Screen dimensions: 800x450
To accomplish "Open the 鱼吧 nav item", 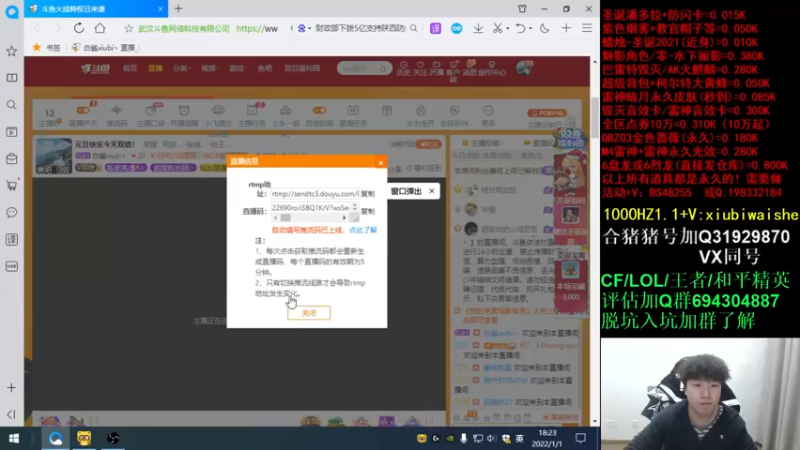I will point(265,68).
